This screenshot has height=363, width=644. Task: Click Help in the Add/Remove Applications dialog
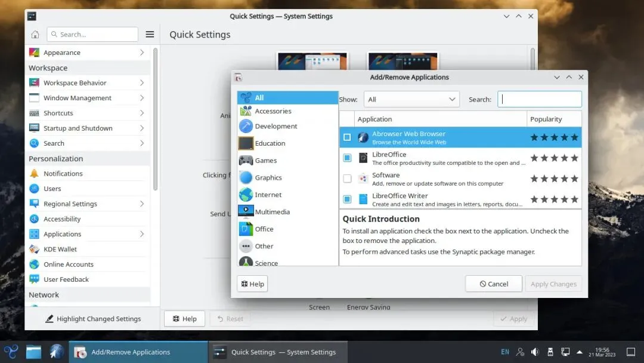point(252,284)
